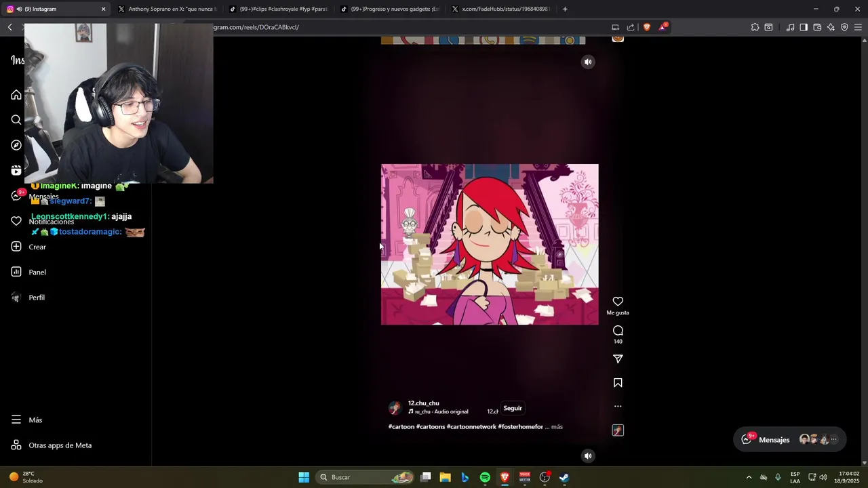Open Notificaciones in sidebar

(43, 221)
